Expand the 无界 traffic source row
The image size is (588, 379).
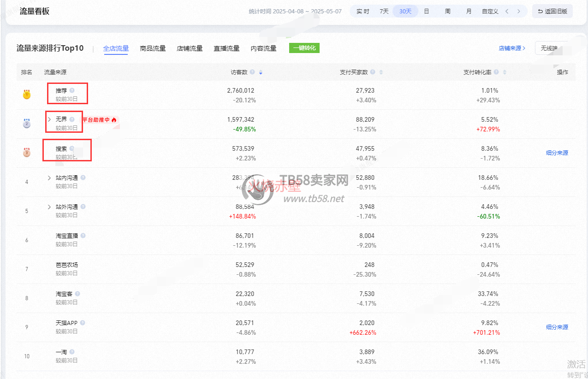pos(49,119)
